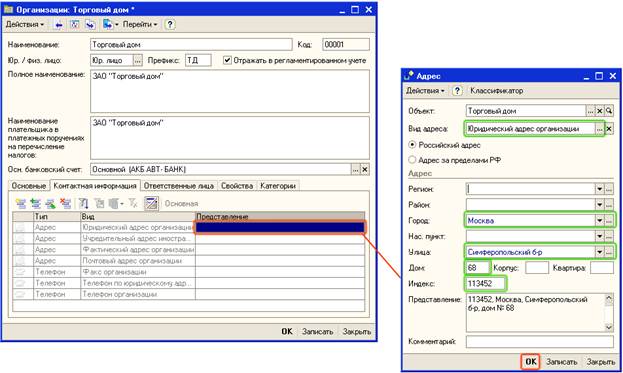
Task: Click OK in the Организации window
Action: tap(287, 331)
